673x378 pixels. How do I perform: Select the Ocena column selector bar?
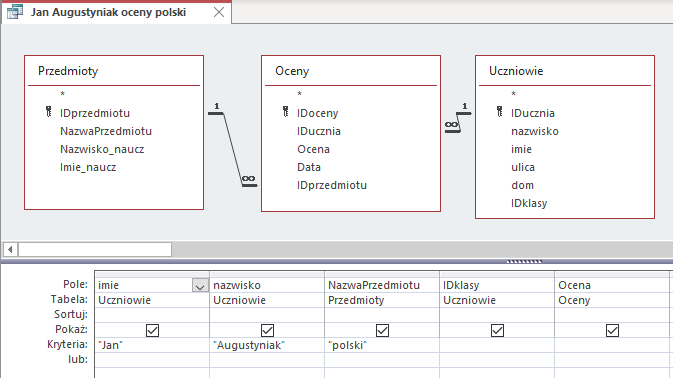point(612,274)
